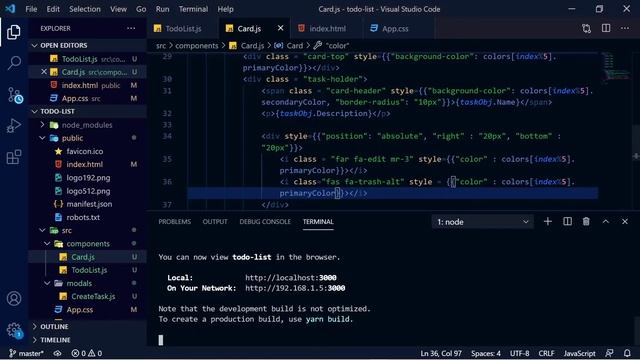This screenshot has width=640, height=360.
Task: Maximize the panel with up chevron
Action: coord(606,221)
